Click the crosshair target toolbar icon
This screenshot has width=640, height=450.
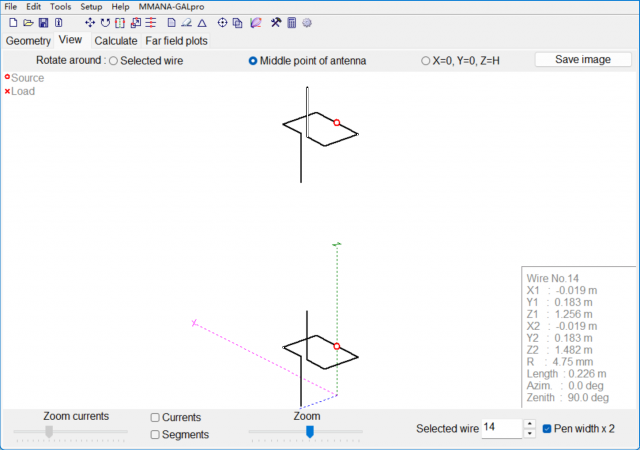pos(222,22)
